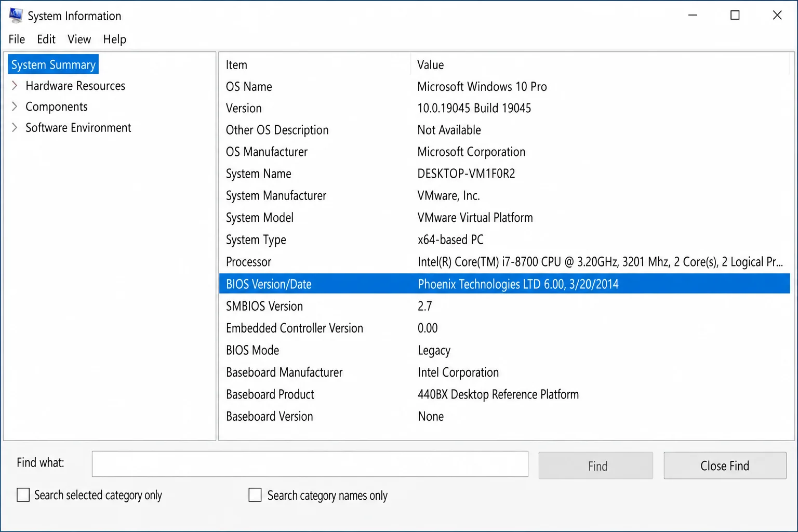The height and width of the screenshot is (532, 798).
Task: Enable Search category names only checkbox
Action: pos(255,495)
